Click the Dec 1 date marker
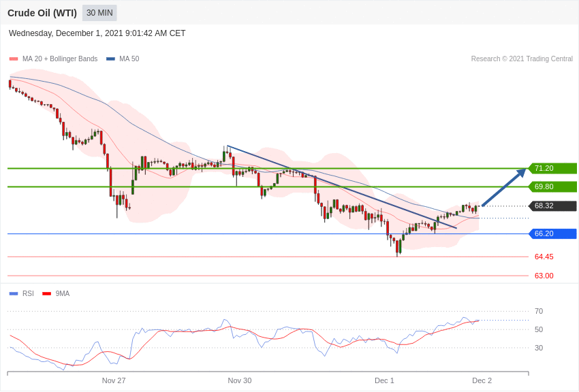 click(x=384, y=380)
